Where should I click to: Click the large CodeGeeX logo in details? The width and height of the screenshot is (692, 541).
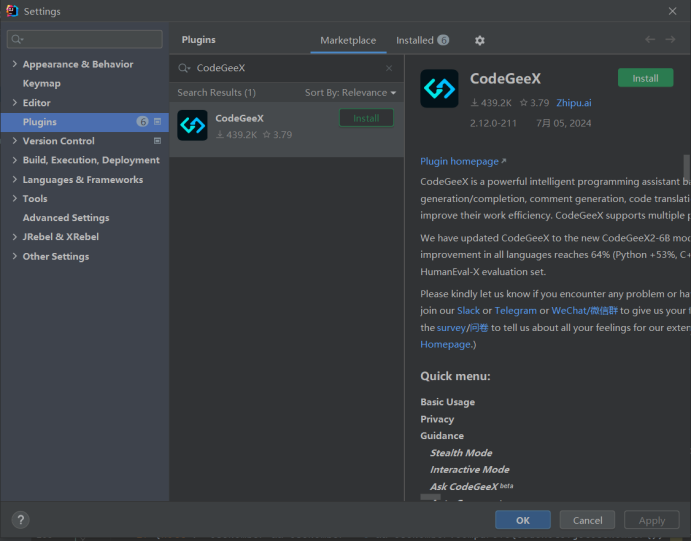coord(439,88)
